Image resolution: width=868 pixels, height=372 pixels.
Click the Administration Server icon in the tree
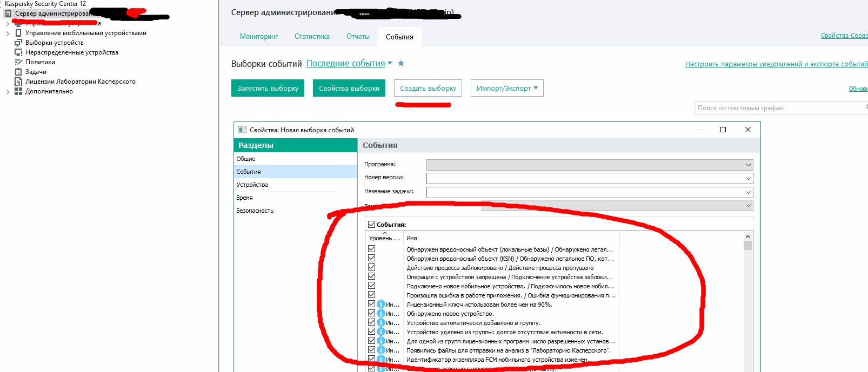coord(8,13)
